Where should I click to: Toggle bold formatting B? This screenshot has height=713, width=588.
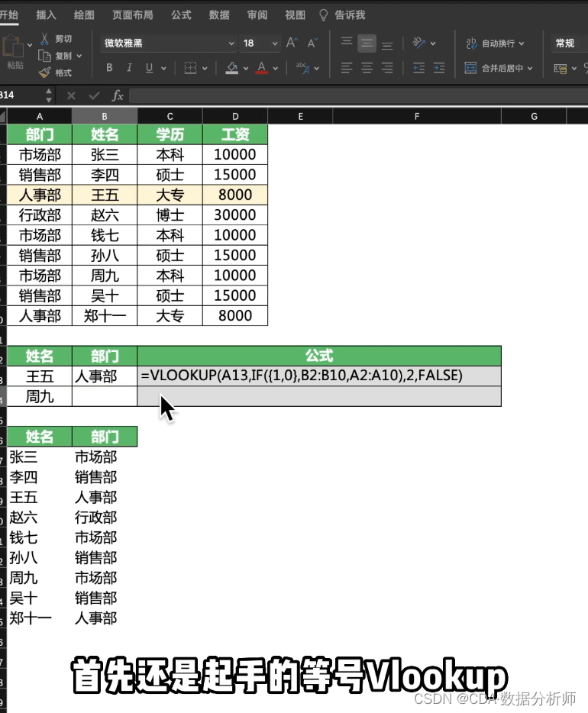point(109,68)
